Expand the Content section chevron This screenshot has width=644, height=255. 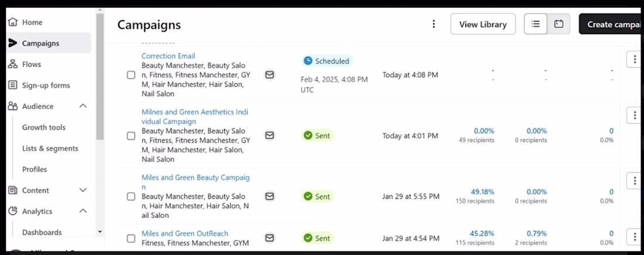coord(83,190)
